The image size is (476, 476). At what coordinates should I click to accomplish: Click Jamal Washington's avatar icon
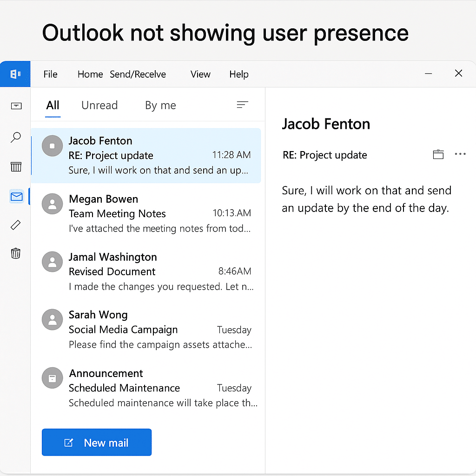(x=52, y=262)
